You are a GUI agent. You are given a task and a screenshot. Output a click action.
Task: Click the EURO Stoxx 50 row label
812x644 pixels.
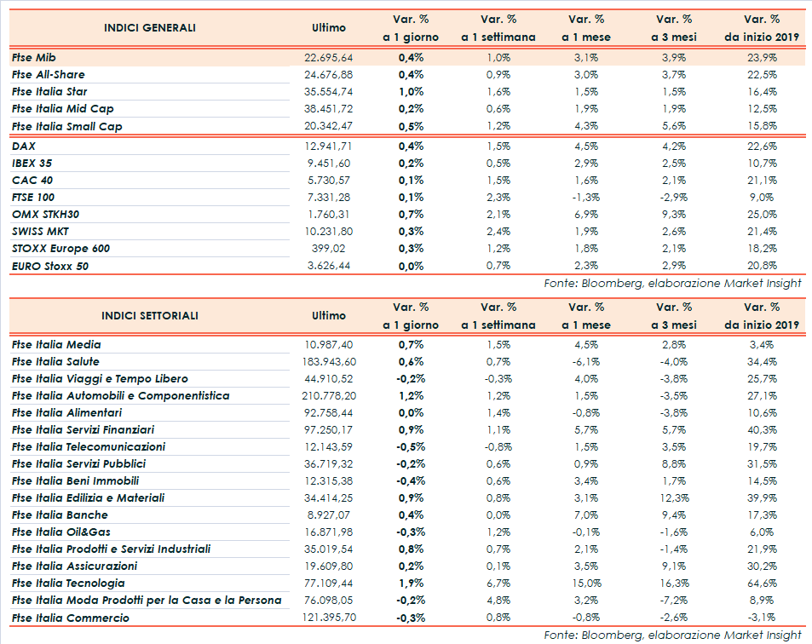(50, 266)
